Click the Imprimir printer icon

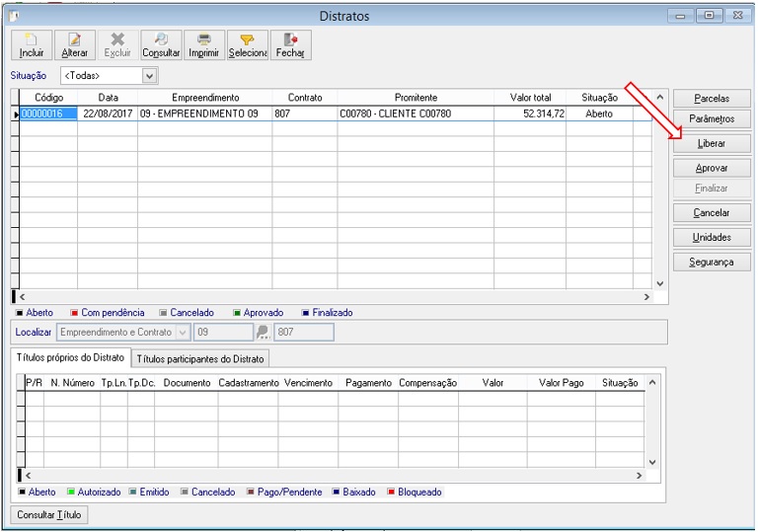click(204, 45)
